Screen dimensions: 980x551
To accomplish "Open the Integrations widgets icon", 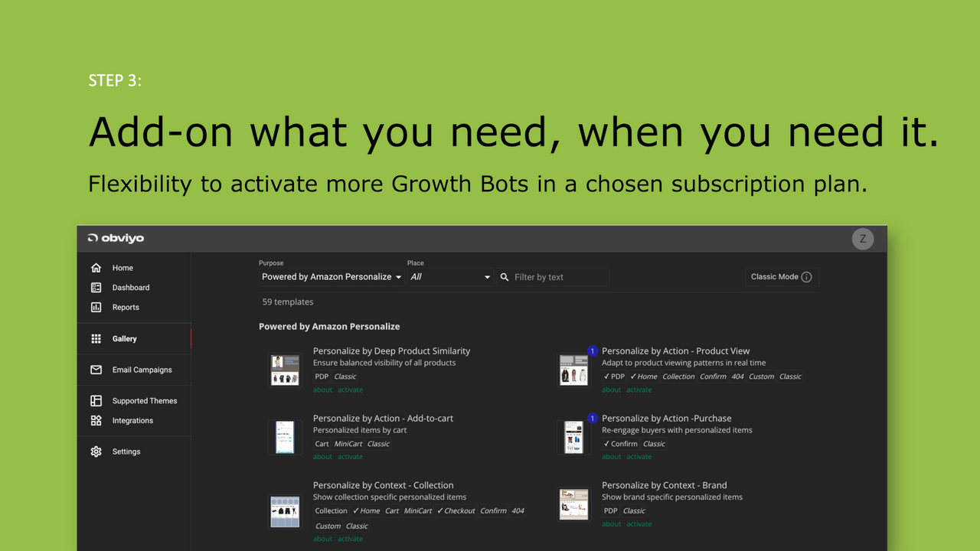I will pyautogui.click(x=96, y=421).
